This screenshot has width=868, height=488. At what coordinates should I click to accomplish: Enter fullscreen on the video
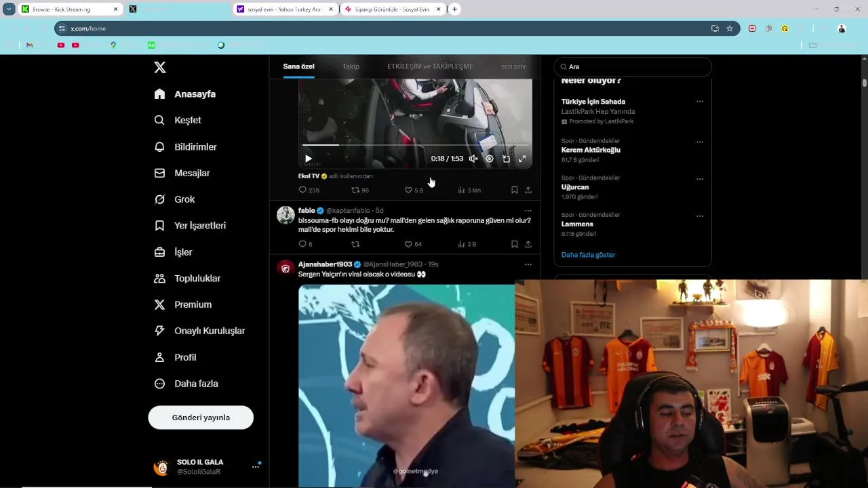522,159
